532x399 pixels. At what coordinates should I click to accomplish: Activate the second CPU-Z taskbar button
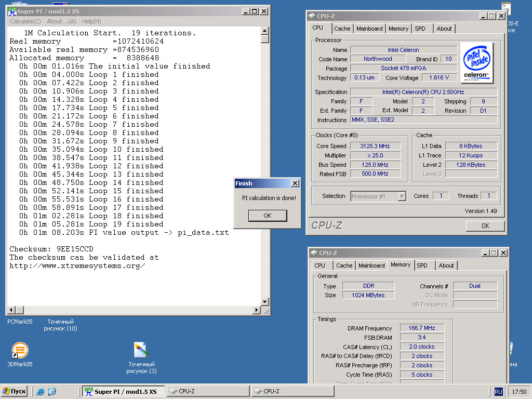click(x=293, y=391)
